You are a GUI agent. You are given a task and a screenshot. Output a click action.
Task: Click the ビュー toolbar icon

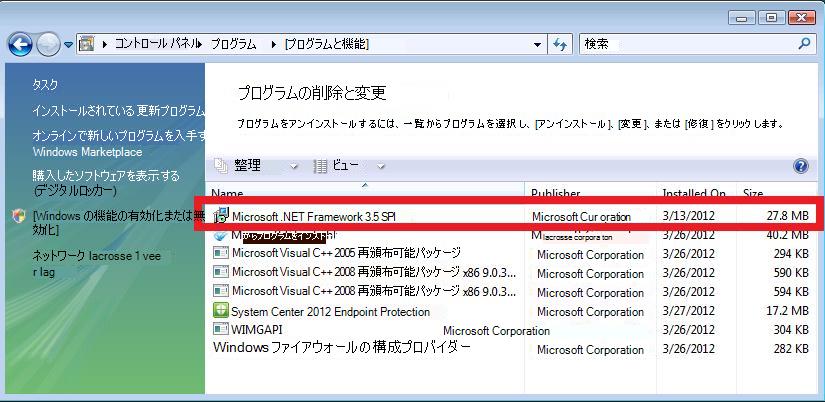(320, 166)
